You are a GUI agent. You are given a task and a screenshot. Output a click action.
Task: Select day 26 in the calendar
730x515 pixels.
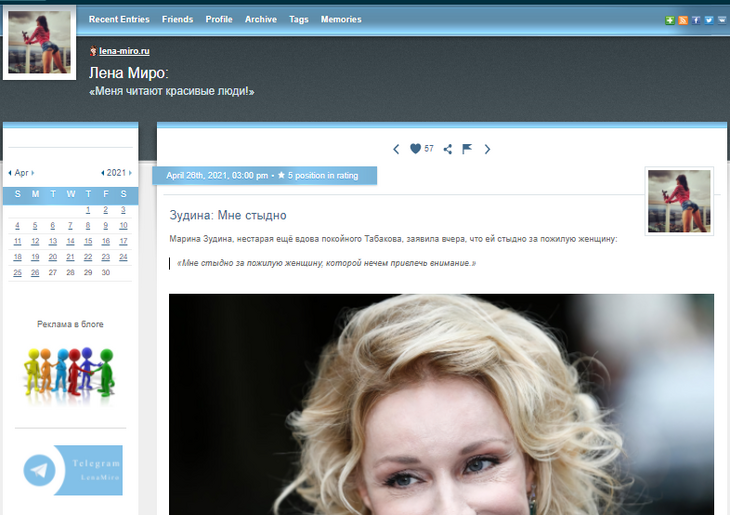35,272
